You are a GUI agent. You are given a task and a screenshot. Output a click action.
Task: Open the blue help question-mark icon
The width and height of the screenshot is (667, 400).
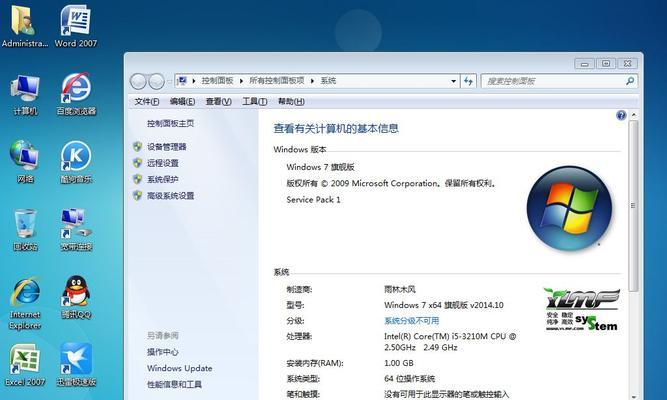coord(621,115)
